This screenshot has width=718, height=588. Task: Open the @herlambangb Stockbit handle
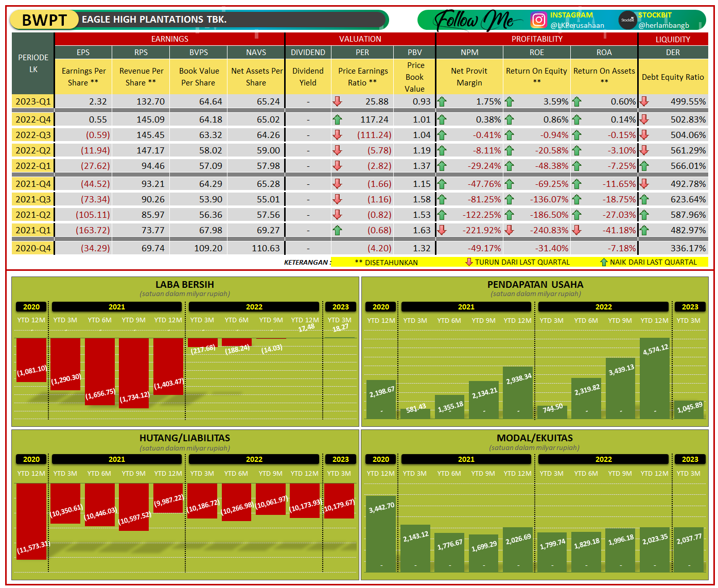click(663, 25)
